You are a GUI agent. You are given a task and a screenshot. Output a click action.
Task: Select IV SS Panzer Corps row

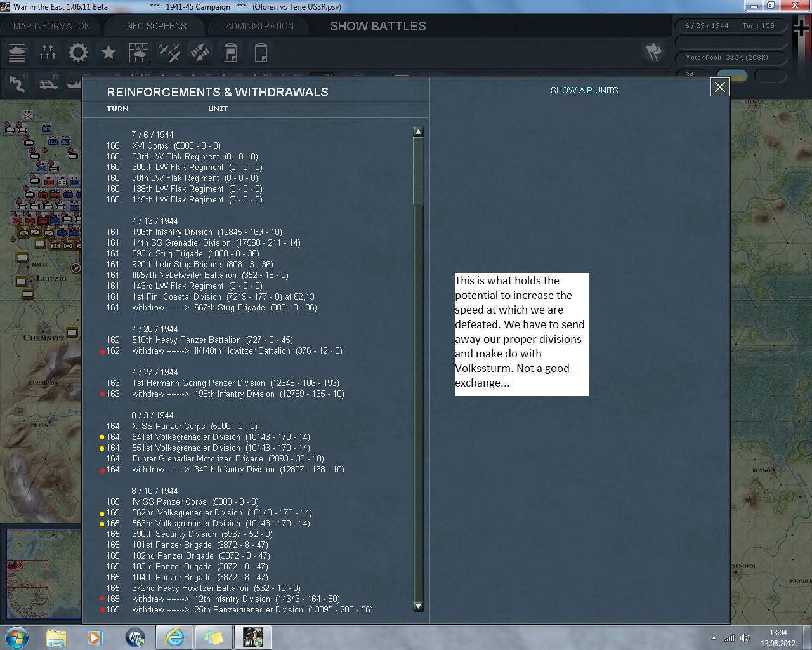click(183, 501)
